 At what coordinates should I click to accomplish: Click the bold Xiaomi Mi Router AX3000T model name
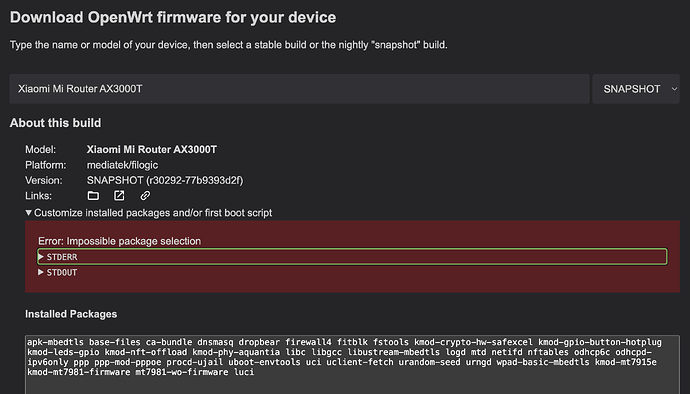(x=151, y=150)
